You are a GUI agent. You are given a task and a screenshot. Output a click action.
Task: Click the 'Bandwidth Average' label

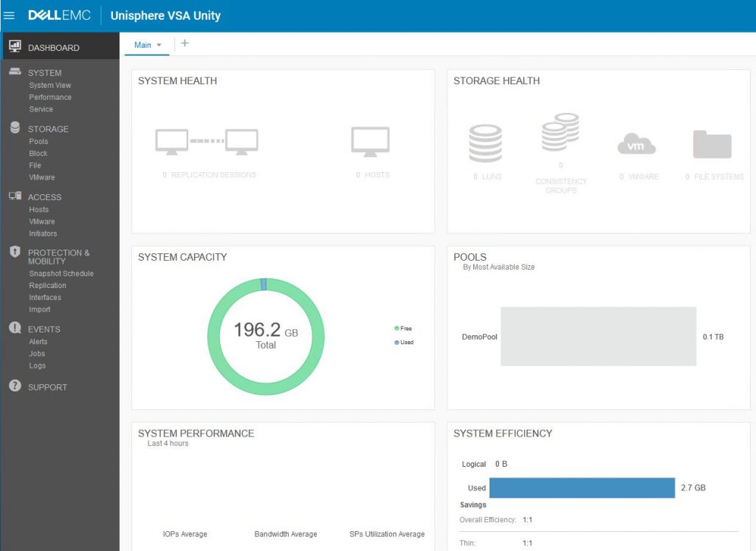click(286, 534)
